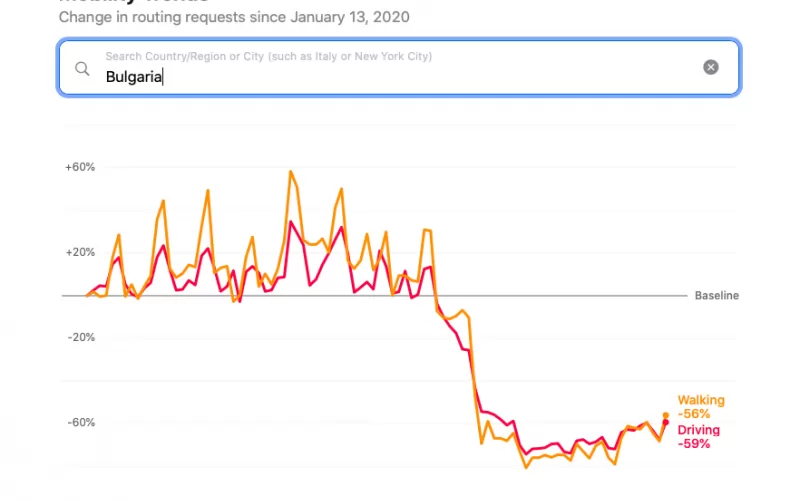Click the +20% axis label
800x500 pixels.
(x=80, y=252)
